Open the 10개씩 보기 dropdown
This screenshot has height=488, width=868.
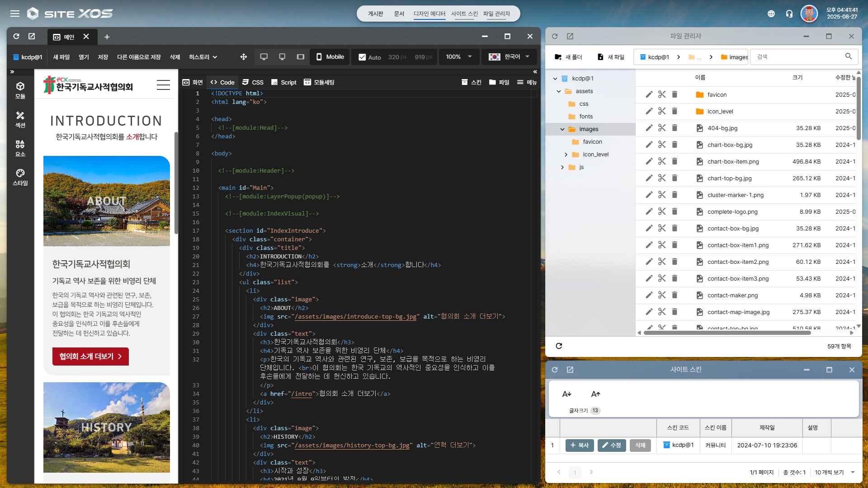pyautogui.click(x=835, y=472)
